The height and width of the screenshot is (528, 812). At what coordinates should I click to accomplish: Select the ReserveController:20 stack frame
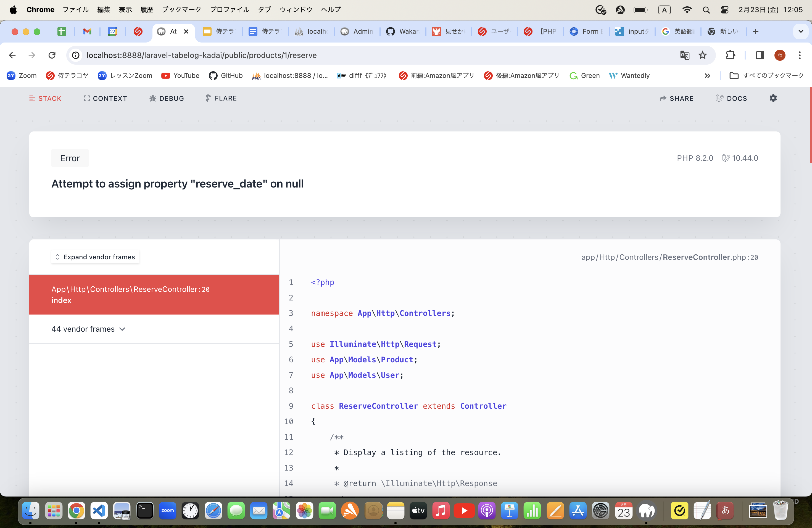point(130,294)
